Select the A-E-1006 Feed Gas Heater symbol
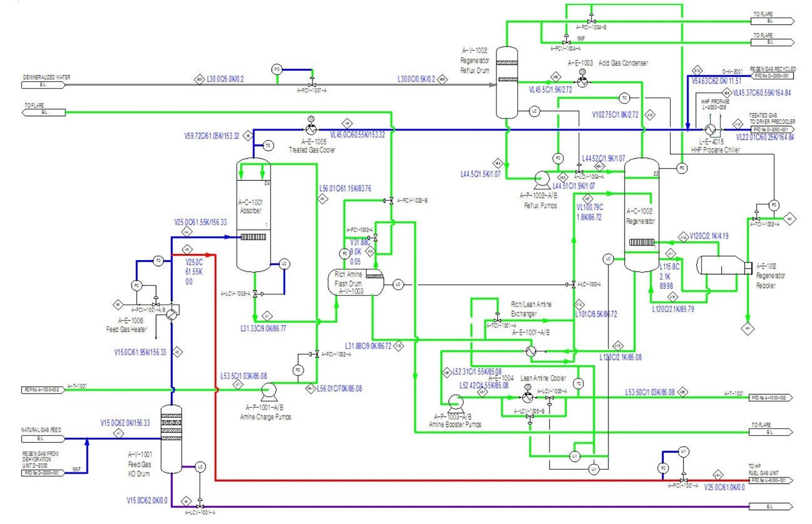Viewport: 812px width, 524px height. [x=172, y=314]
